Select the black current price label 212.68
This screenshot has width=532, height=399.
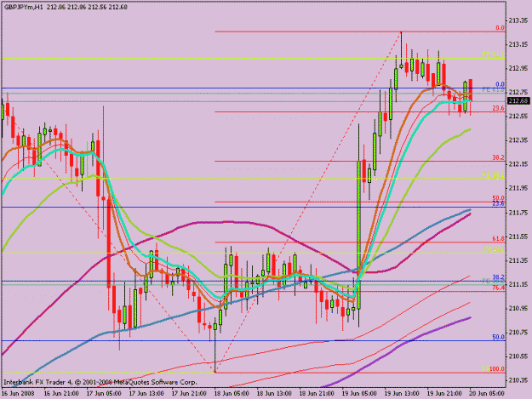(x=518, y=101)
